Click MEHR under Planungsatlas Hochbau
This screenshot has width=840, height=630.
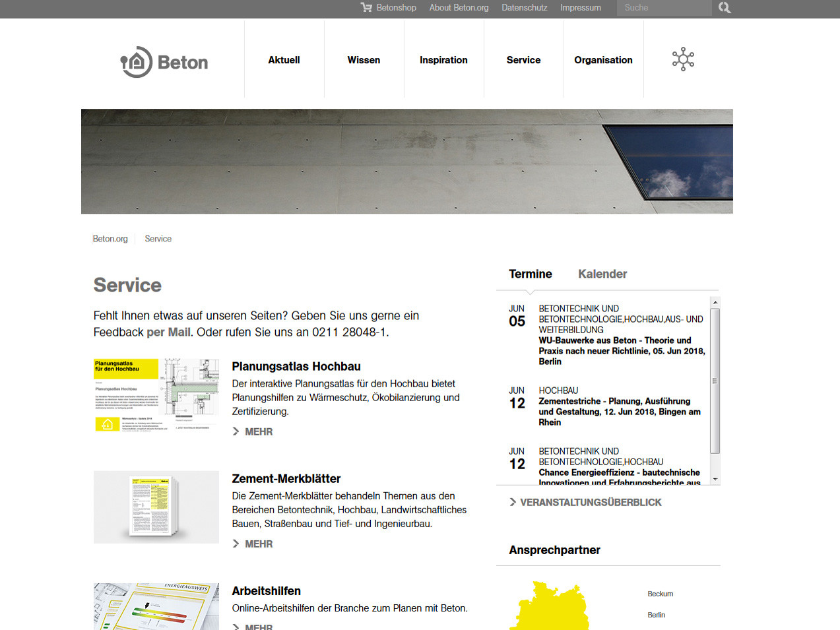(x=259, y=431)
